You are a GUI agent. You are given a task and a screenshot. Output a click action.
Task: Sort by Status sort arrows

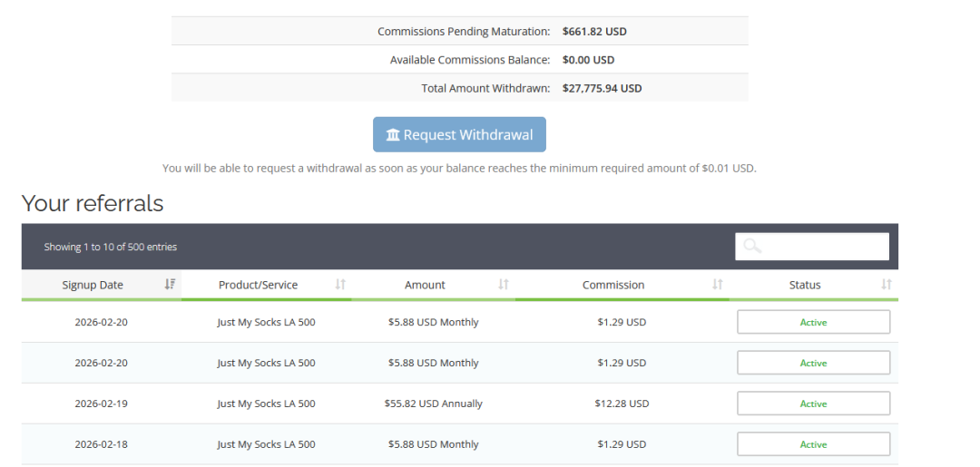887,285
